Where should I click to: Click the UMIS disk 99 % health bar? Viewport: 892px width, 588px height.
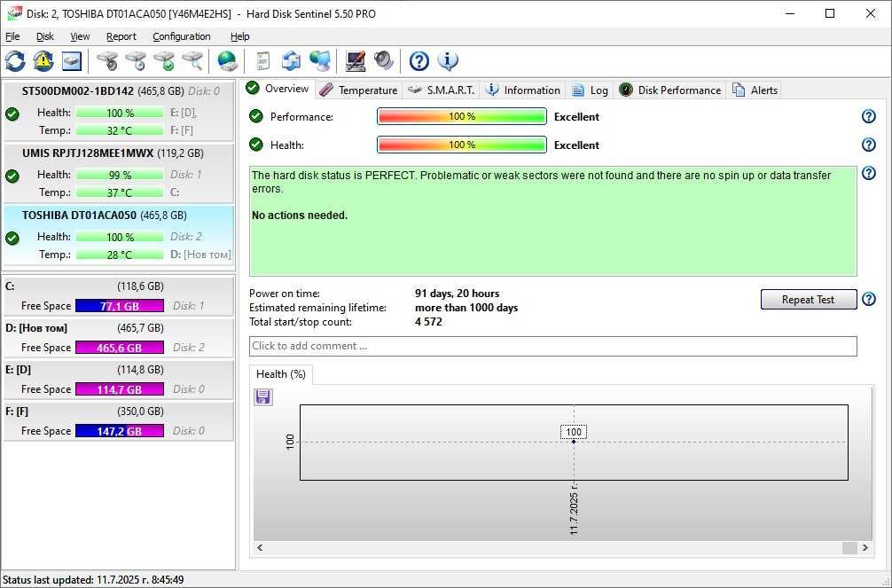tap(120, 175)
